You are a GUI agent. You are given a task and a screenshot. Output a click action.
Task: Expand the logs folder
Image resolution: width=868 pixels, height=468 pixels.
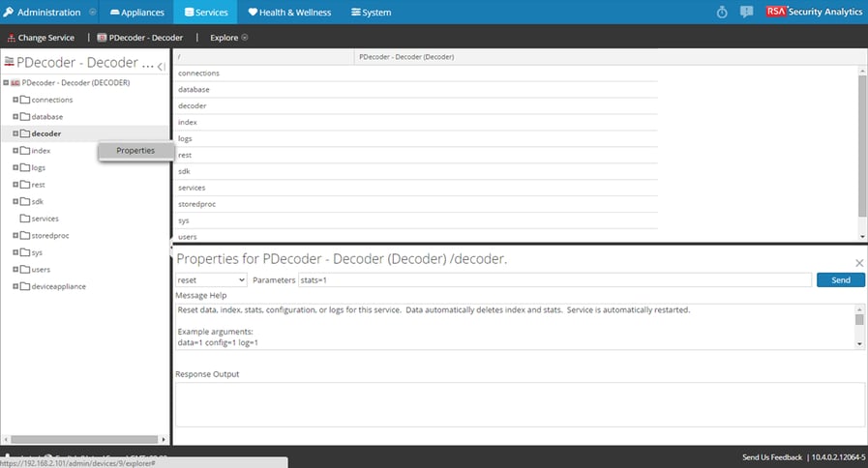pyautogui.click(x=15, y=167)
